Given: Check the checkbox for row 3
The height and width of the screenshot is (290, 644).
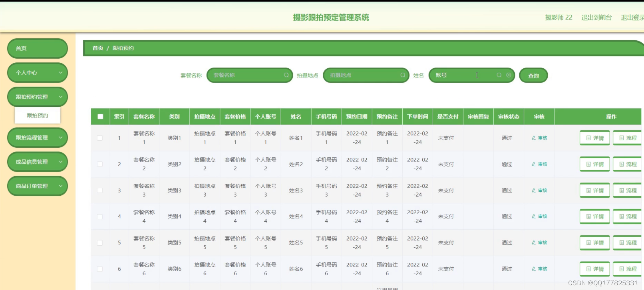Looking at the screenshot, I should point(100,191).
